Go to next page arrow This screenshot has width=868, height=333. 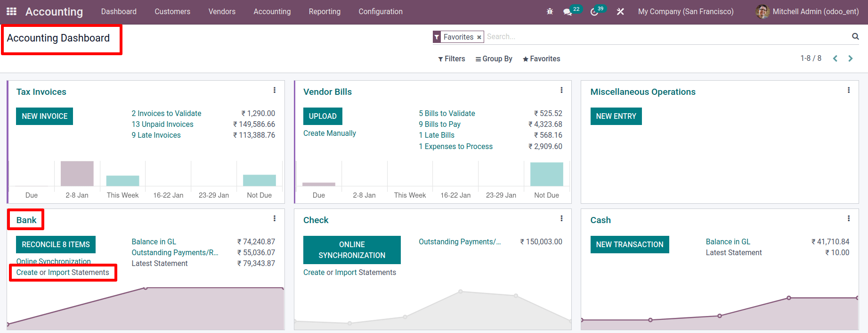point(851,58)
